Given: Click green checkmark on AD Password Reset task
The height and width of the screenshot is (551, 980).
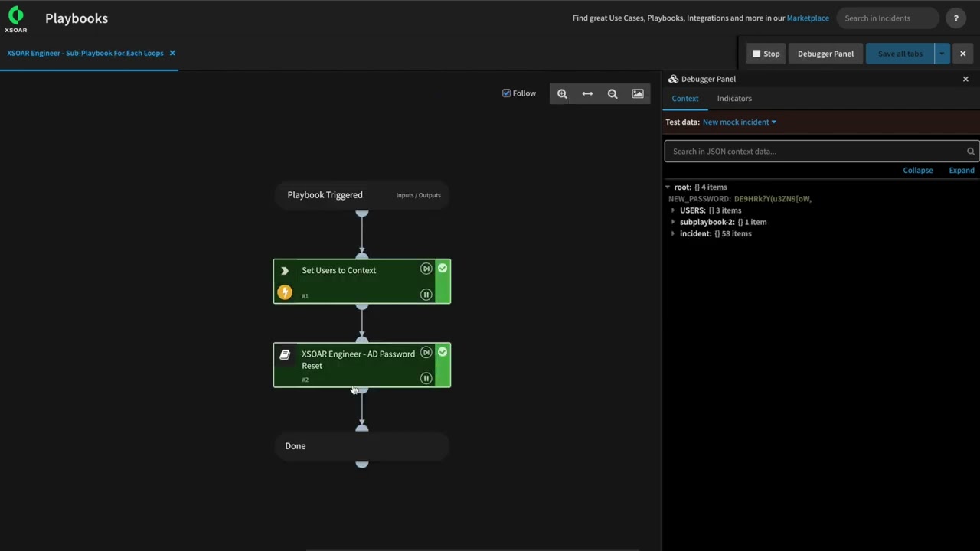Looking at the screenshot, I should (443, 352).
